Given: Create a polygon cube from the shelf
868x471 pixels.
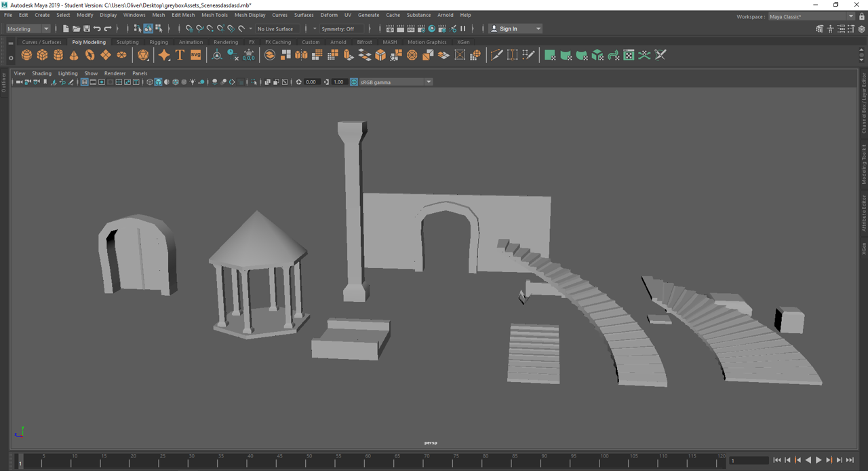Looking at the screenshot, I should [x=42, y=55].
